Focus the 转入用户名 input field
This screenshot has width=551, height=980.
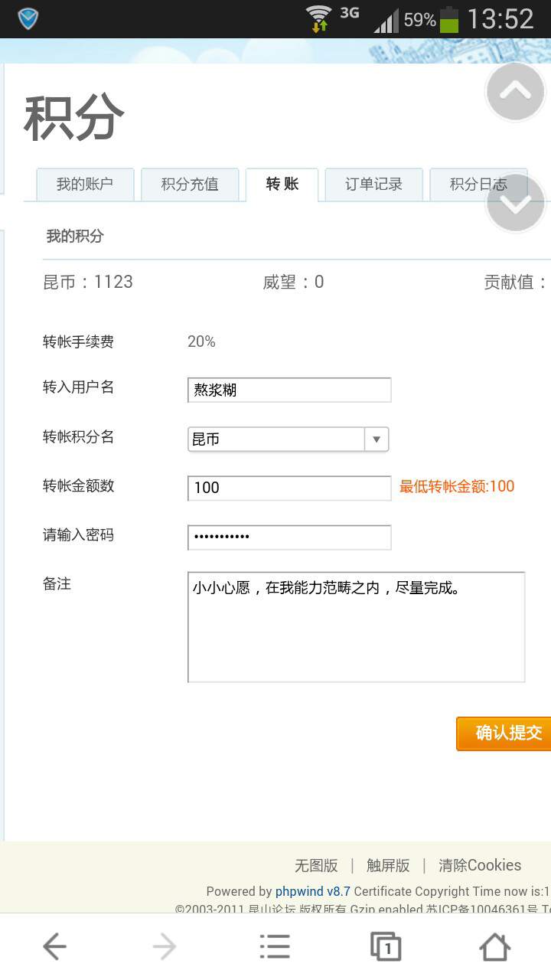tap(289, 390)
